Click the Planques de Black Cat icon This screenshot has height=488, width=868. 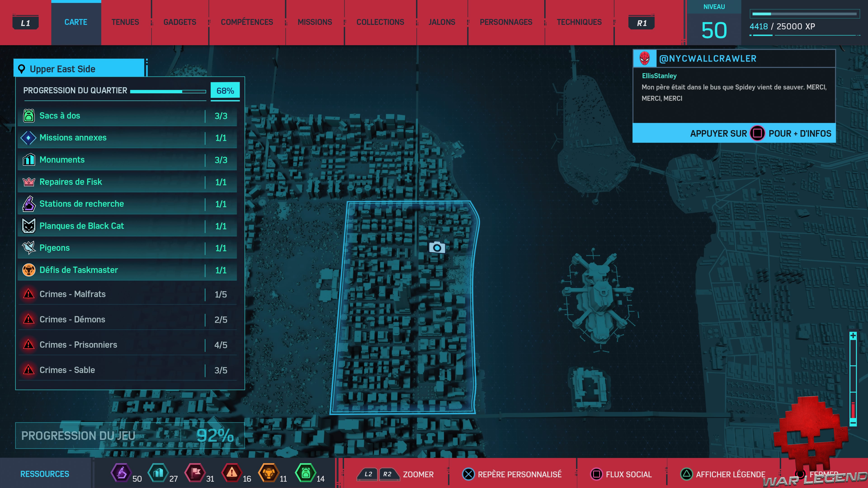(x=29, y=226)
